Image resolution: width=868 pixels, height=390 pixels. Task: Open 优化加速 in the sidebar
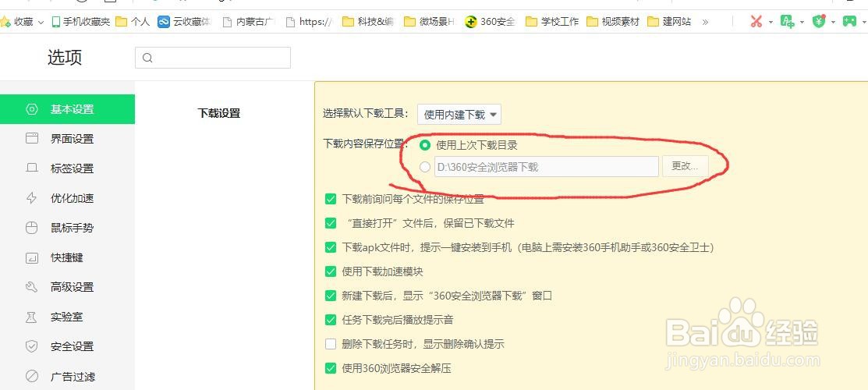click(x=68, y=198)
